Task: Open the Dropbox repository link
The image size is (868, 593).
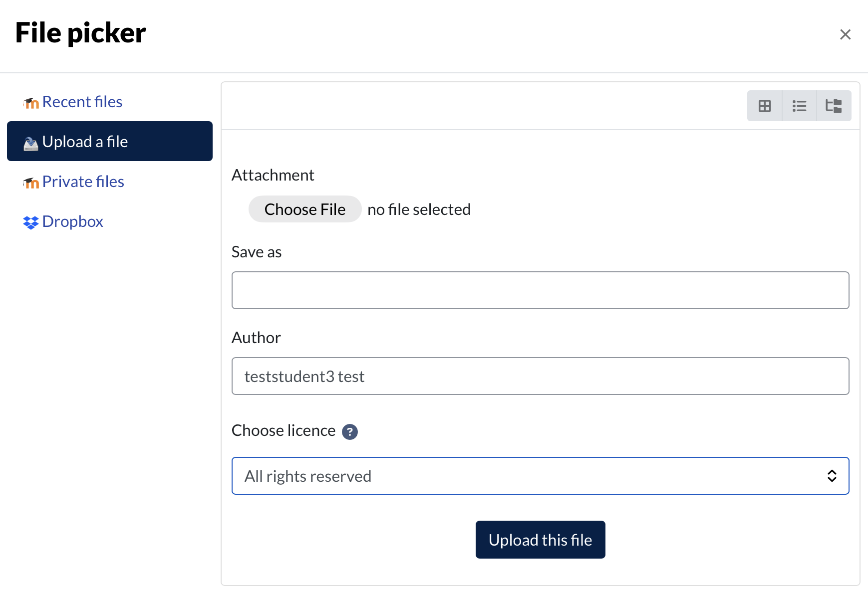Action: pyautogui.click(x=72, y=221)
